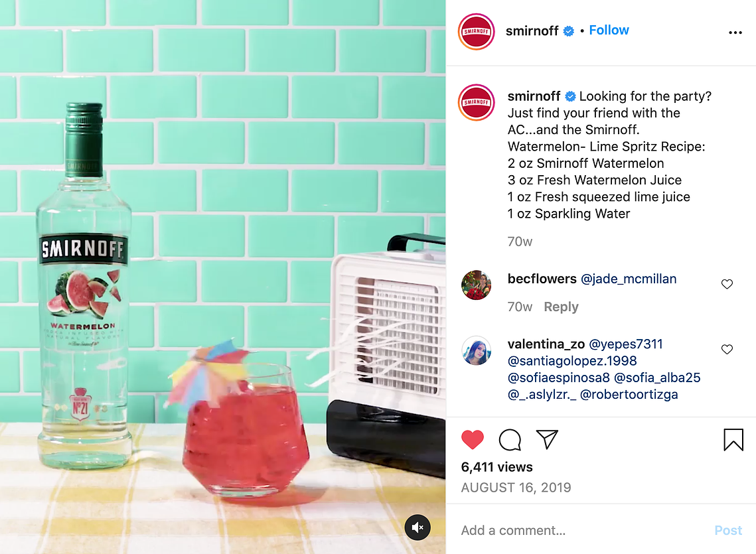View valentina_zo profile picture

(477, 350)
